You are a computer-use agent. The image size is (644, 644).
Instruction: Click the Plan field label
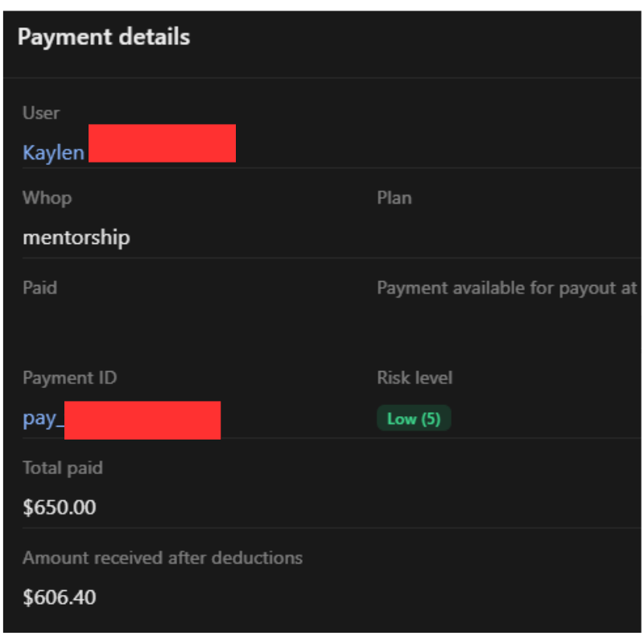[394, 198]
